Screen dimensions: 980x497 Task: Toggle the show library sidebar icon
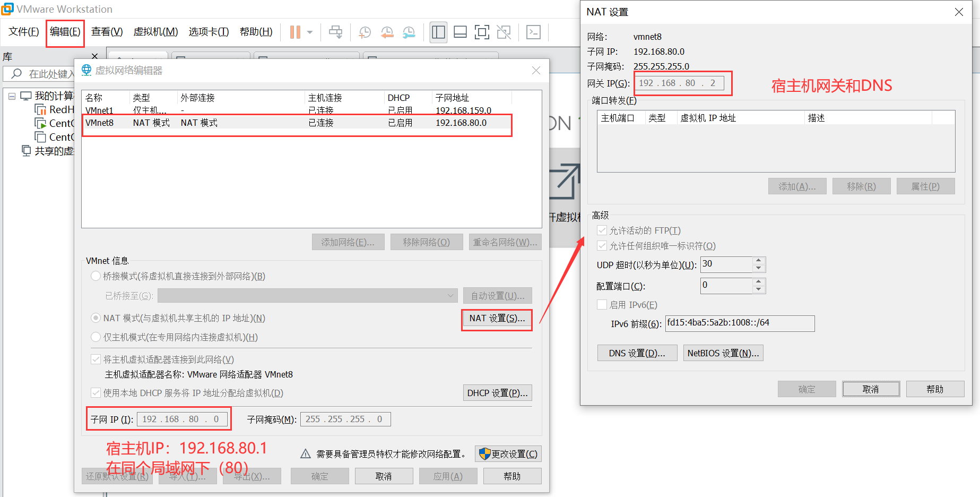tap(438, 32)
